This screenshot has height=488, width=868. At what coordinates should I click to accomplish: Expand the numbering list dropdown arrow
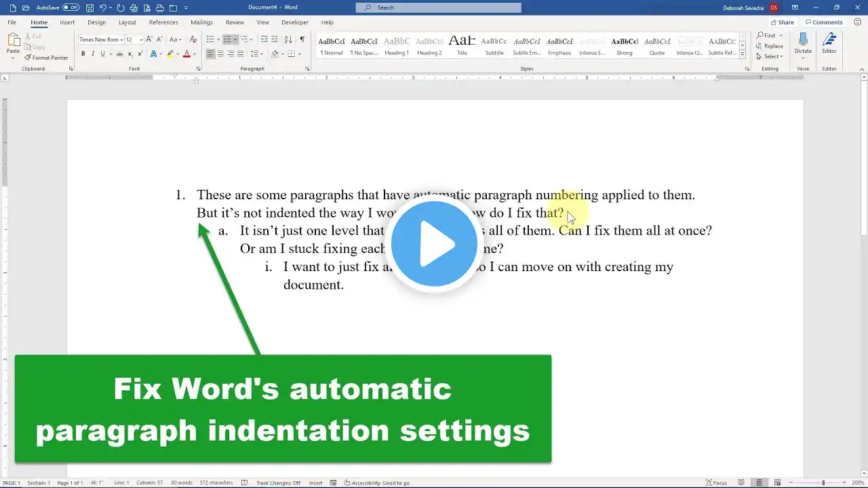pyautogui.click(x=235, y=40)
